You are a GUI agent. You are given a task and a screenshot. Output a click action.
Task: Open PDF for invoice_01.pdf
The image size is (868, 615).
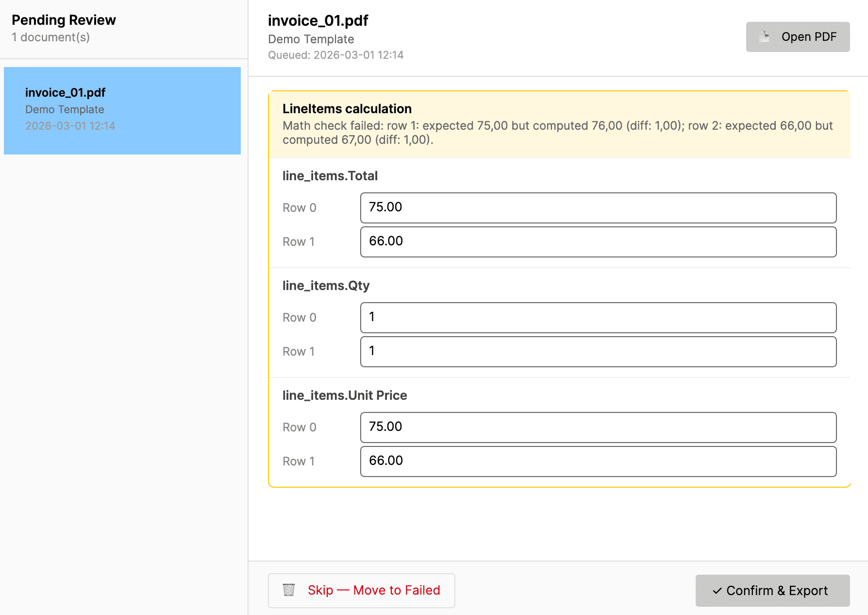pos(798,36)
